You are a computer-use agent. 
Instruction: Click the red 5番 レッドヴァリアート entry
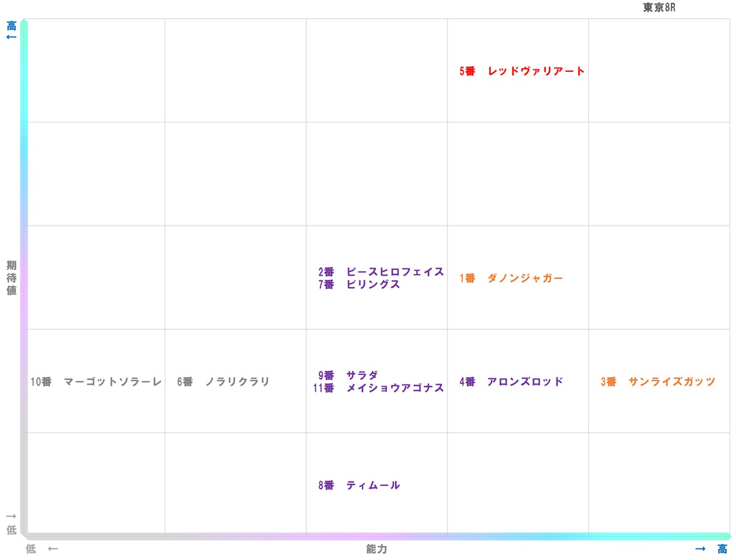pyautogui.click(x=522, y=71)
